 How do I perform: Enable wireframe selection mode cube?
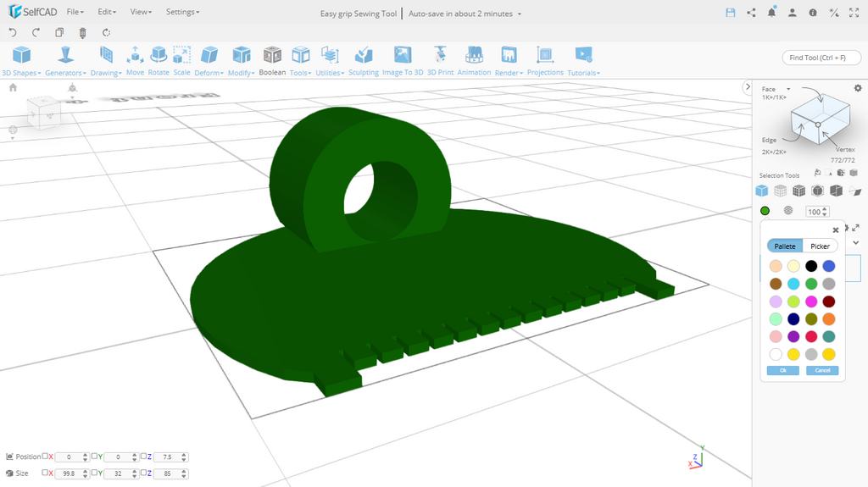pyautogui.click(x=780, y=191)
